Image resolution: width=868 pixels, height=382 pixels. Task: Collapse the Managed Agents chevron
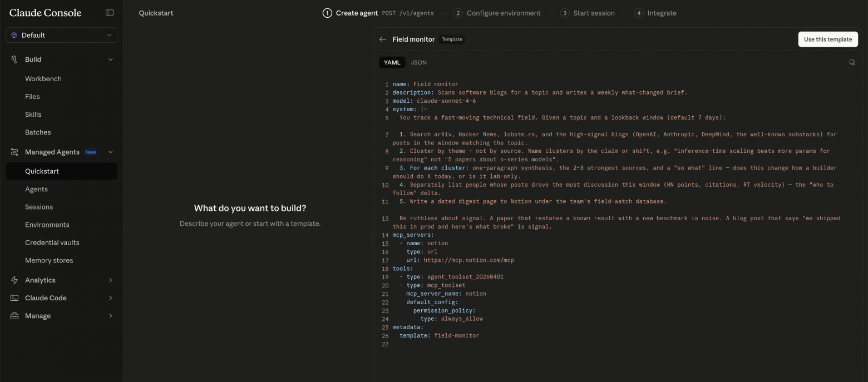click(110, 152)
